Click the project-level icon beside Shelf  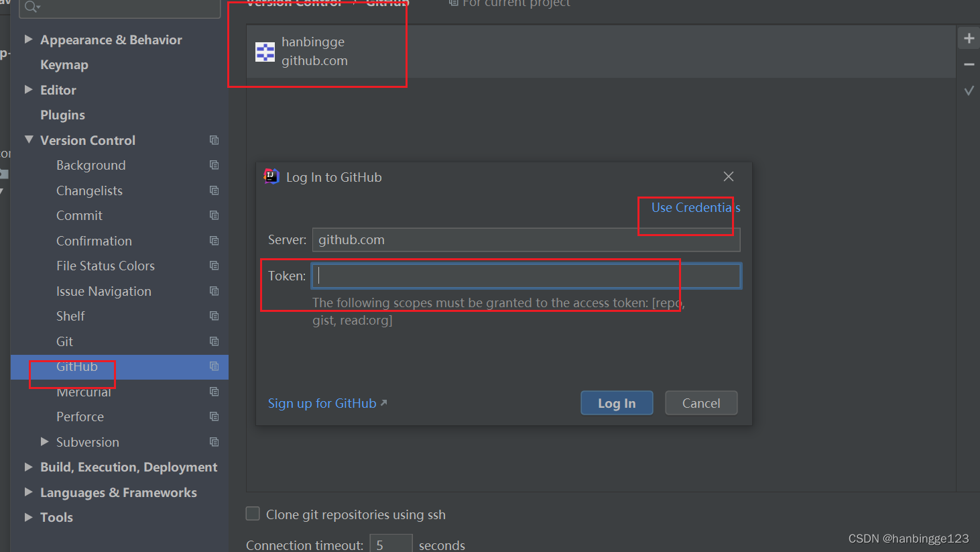pyautogui.click(x=215, y=316)
